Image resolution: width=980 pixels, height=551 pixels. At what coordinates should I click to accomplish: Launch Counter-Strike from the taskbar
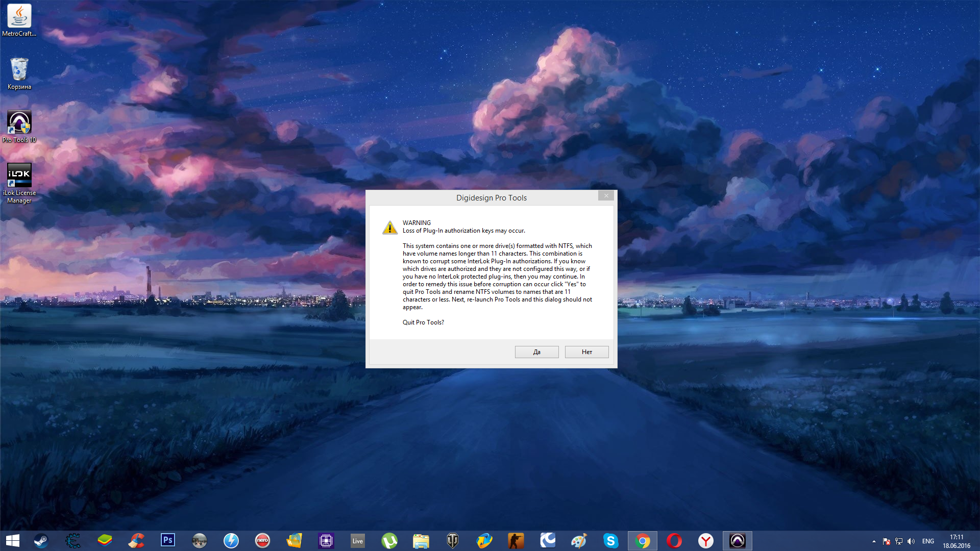tap(516, 541)
